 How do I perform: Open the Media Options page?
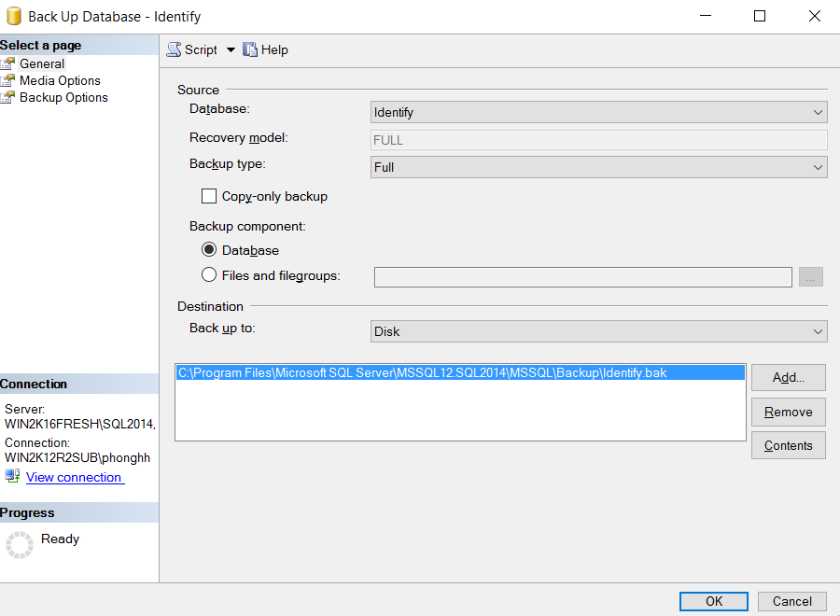(60, 81)
